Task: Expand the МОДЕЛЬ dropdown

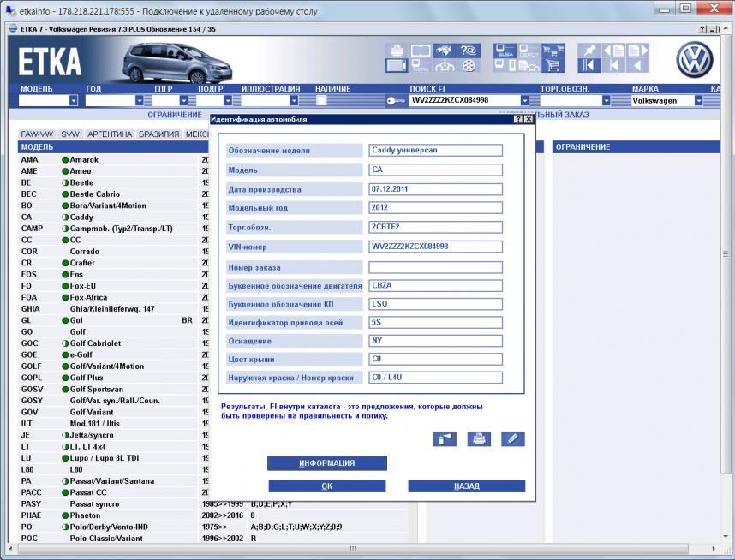Action: point(74,100)
